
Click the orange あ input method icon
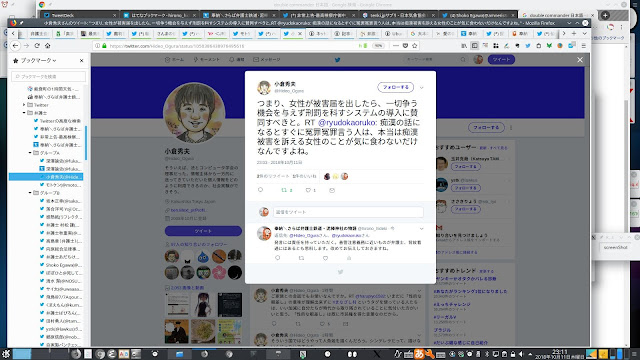(x=419, y=354)
